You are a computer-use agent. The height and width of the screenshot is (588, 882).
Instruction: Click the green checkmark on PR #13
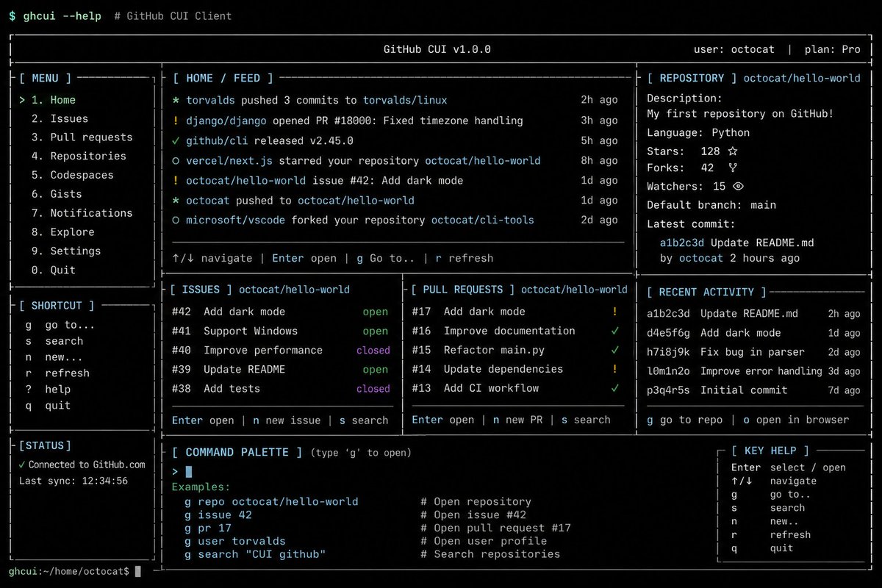point(615,388)
